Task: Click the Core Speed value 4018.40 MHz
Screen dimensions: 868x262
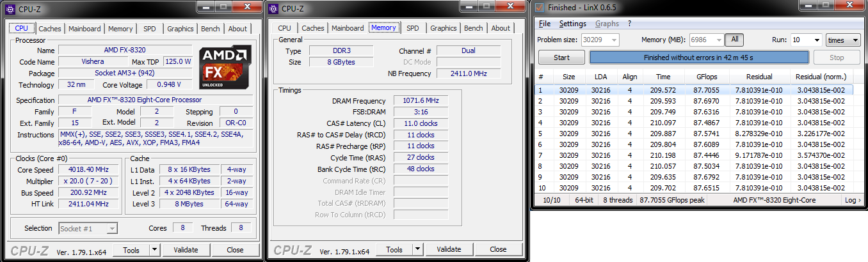Action: click(88, 169)
